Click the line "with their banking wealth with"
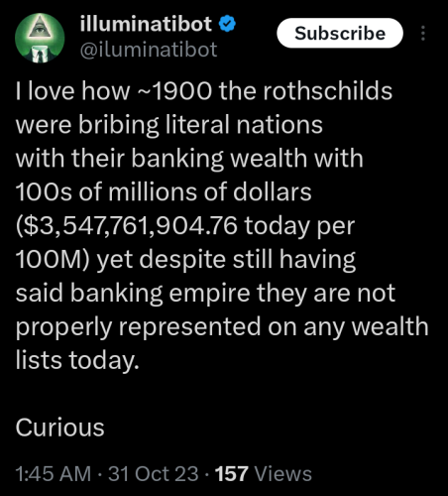This screenshot has width=448, height=496. [x=189, y=159]
